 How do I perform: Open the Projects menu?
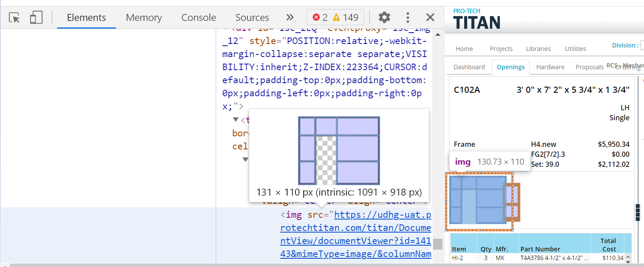pyautogui.click(x=501, y=49)
